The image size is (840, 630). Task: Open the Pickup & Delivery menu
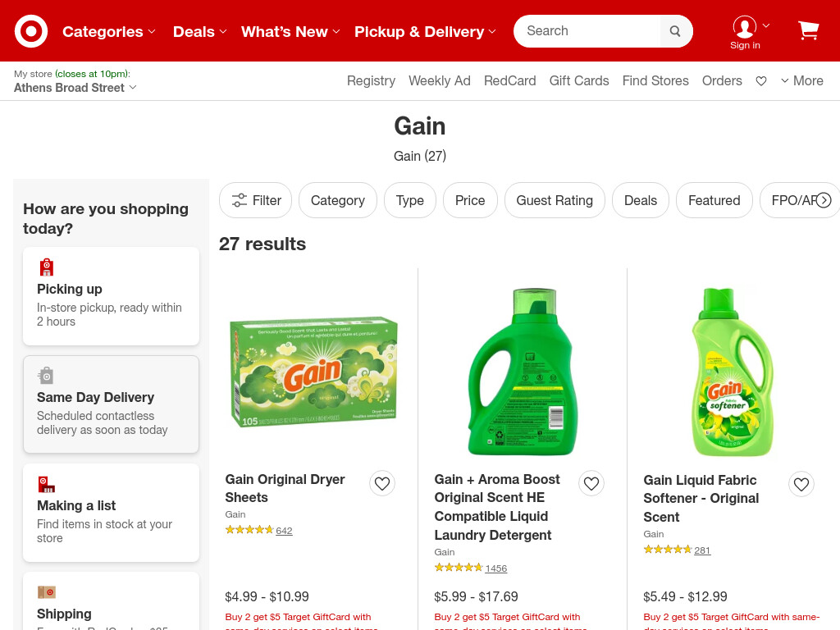425,32
